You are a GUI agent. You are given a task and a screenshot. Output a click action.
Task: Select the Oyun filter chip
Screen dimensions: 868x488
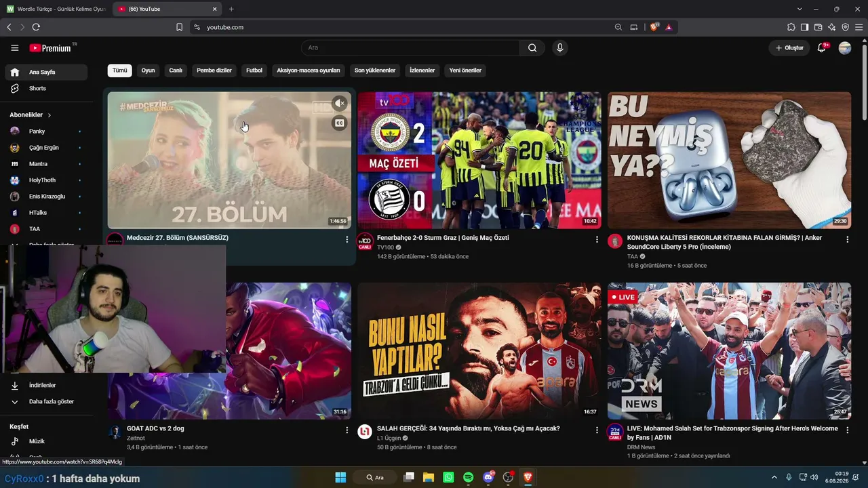tap(148, 70)
